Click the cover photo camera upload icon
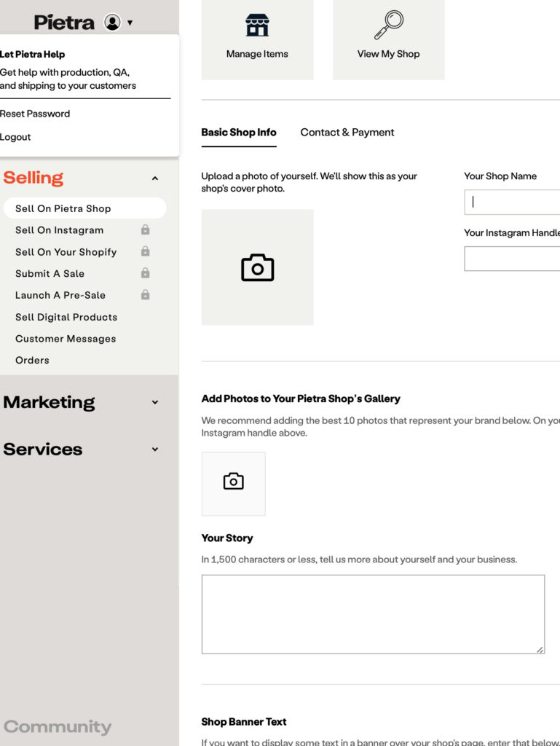560x746 pixels. point(257,267)
